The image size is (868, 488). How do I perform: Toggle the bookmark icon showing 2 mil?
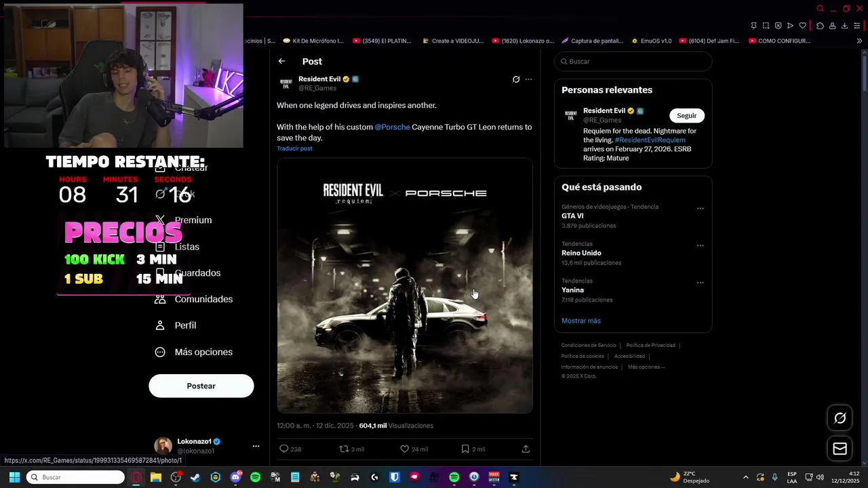465,449
